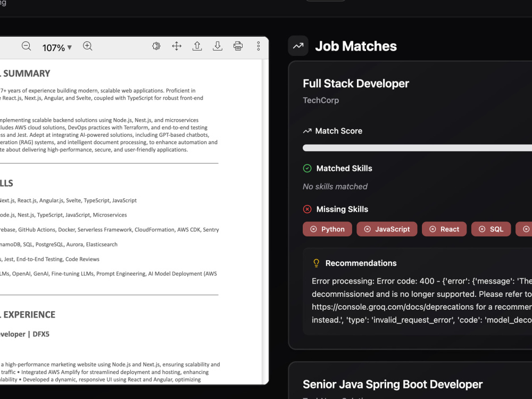Open the 107% zoom level dropdown

tap(57, 47)
